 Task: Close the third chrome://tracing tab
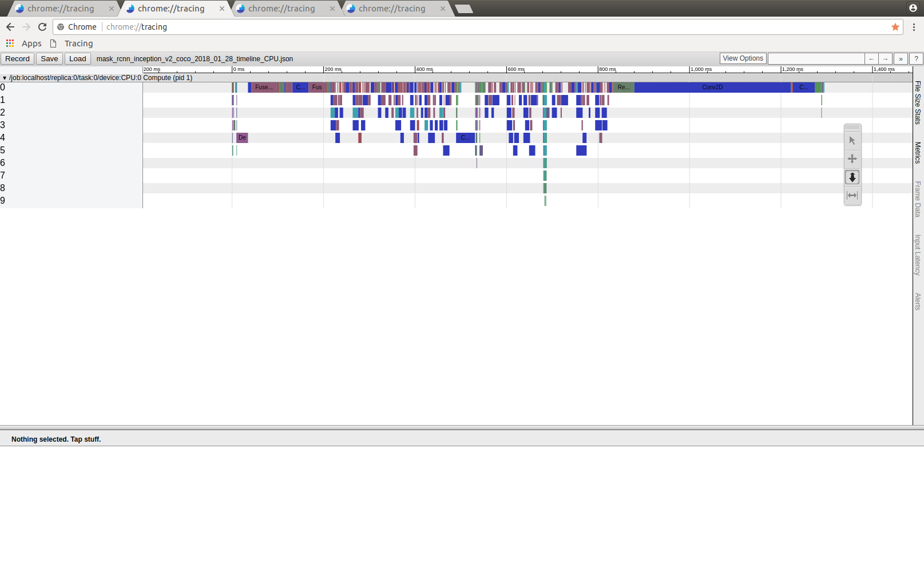coord(332,9)
